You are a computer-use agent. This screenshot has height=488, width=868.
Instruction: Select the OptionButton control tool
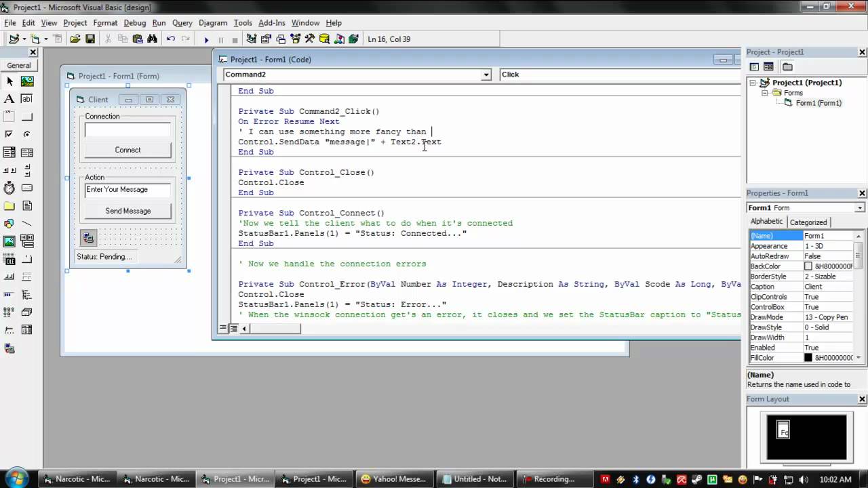click(27, 134)
